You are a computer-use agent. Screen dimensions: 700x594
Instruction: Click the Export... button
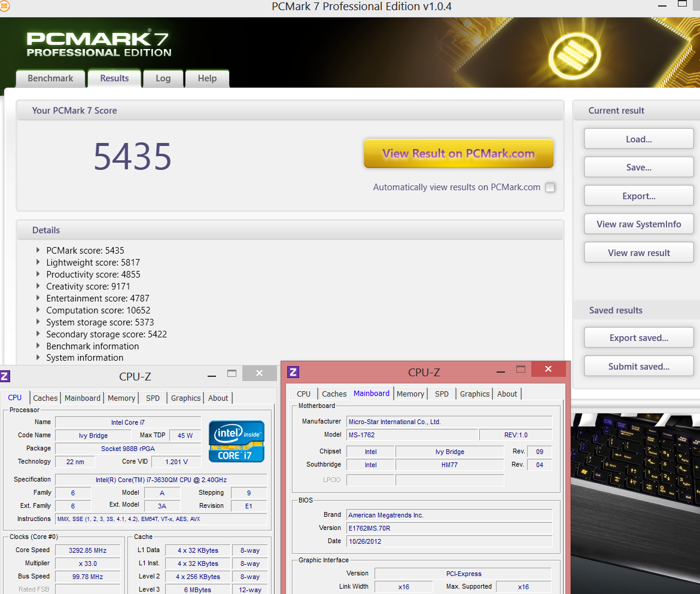639,196
